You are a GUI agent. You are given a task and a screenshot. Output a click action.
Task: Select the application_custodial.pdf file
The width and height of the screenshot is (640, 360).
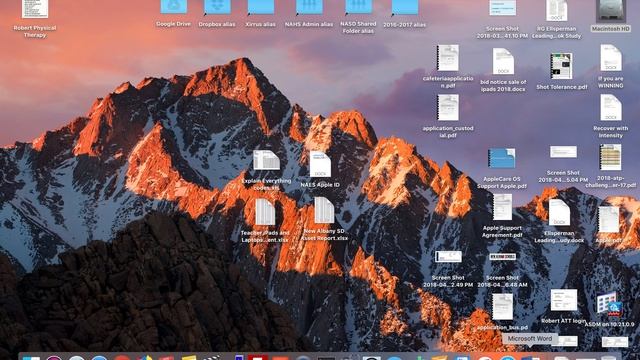click(x=448, y=108)
